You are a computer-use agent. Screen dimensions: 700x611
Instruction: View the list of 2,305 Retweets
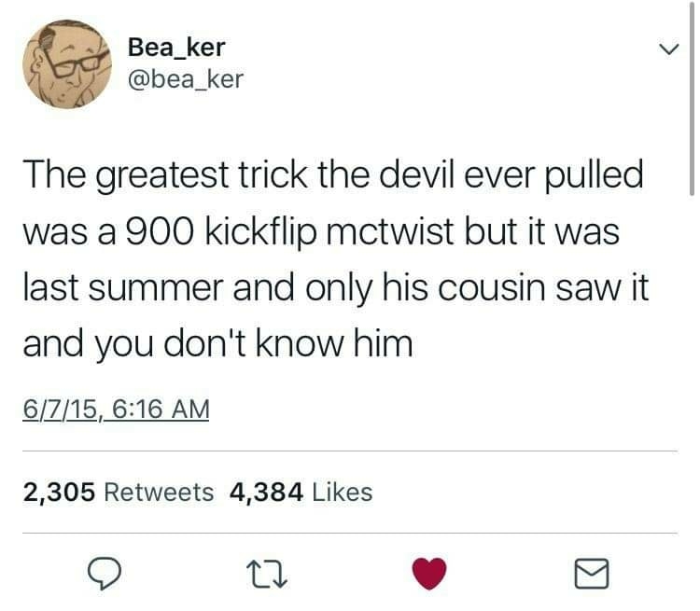click(119, 493)
